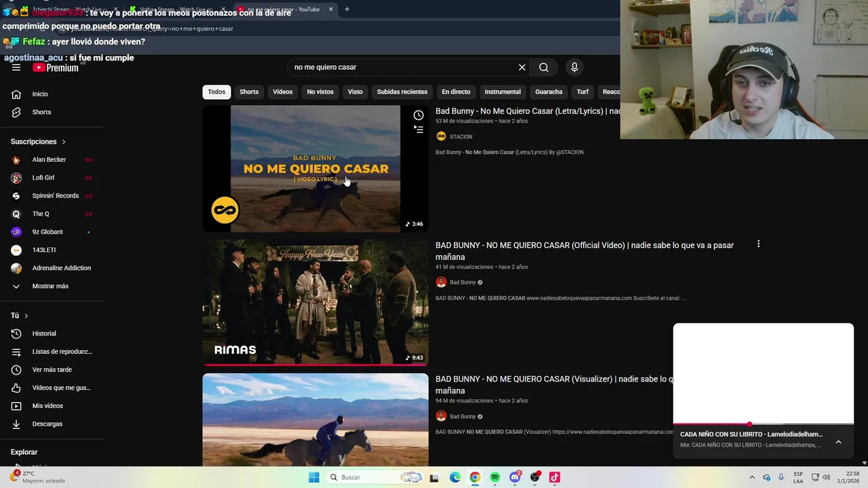This screenshot has width=868, height=488.
Task: Open Microsoft Edge from the taskbar
Action: (454, 477)
